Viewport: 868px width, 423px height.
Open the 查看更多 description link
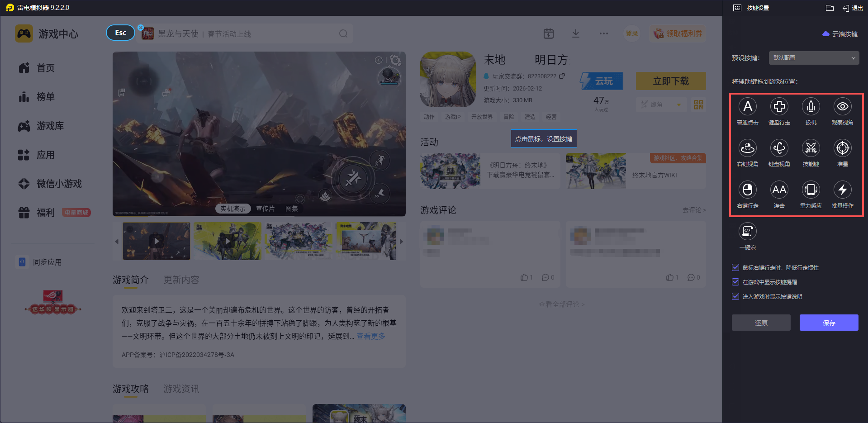click(x=371, y=336)
